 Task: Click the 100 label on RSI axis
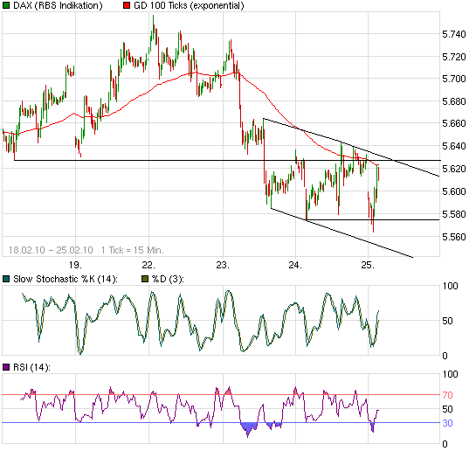click(450, 374)
